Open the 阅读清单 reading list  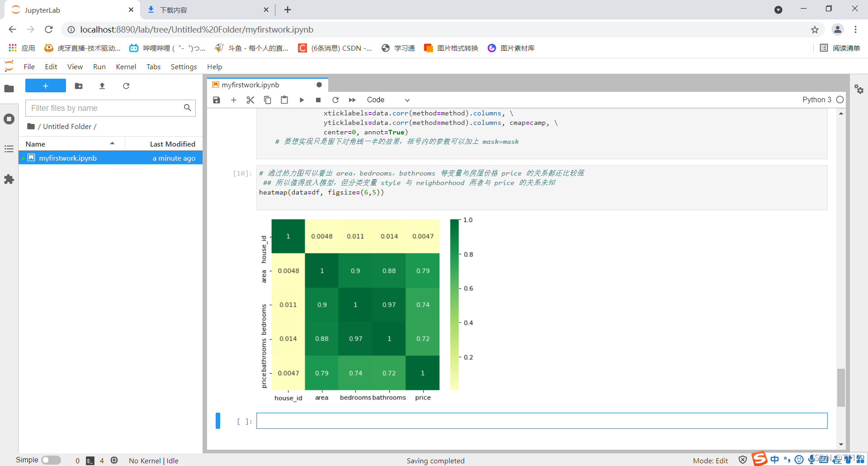[x=840, y=48]
